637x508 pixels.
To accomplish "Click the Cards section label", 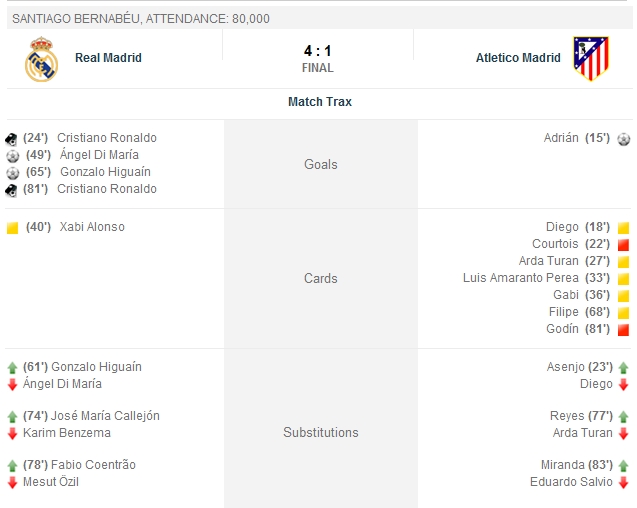I will click(320, 278).
